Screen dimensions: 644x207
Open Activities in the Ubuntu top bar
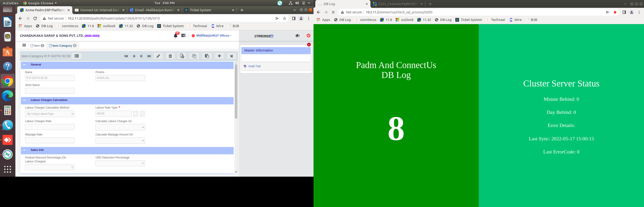pos(11,3)
